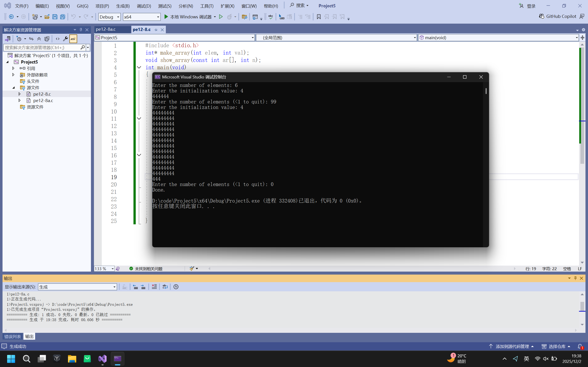Open the Debug configuration dropdown
The image size is (588, 367).
tap(109, 17)
